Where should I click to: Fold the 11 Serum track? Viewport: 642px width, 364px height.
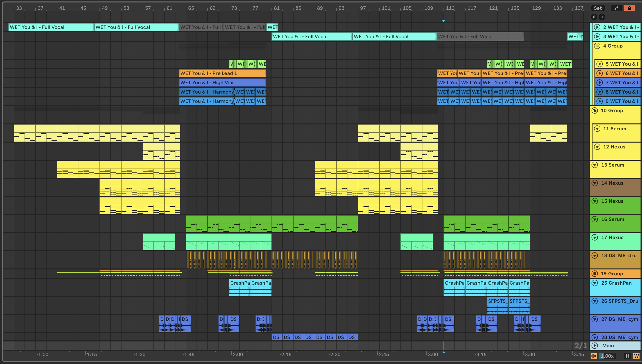pos(597,129)
